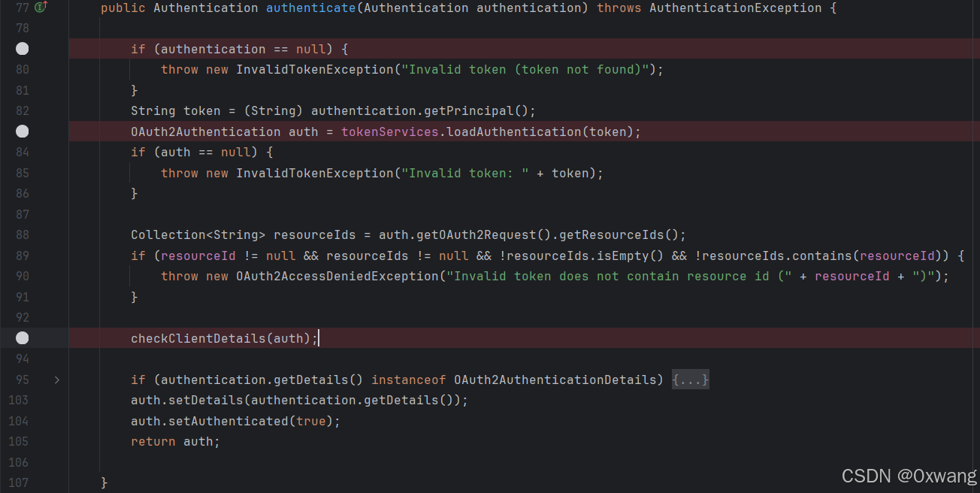This screenshot has width=980, height=493.
Task: Click line number 78 in the gutter
Action: [x=22, y=28]
